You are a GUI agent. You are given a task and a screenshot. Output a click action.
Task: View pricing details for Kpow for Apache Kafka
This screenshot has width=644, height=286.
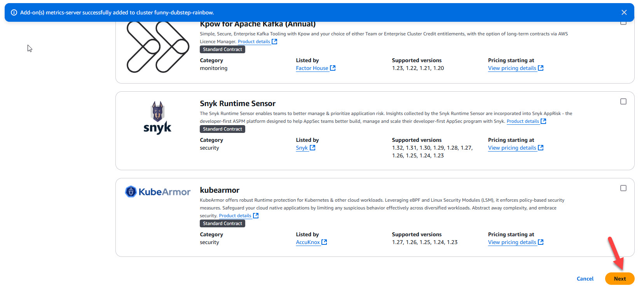[x=512, y=68]
